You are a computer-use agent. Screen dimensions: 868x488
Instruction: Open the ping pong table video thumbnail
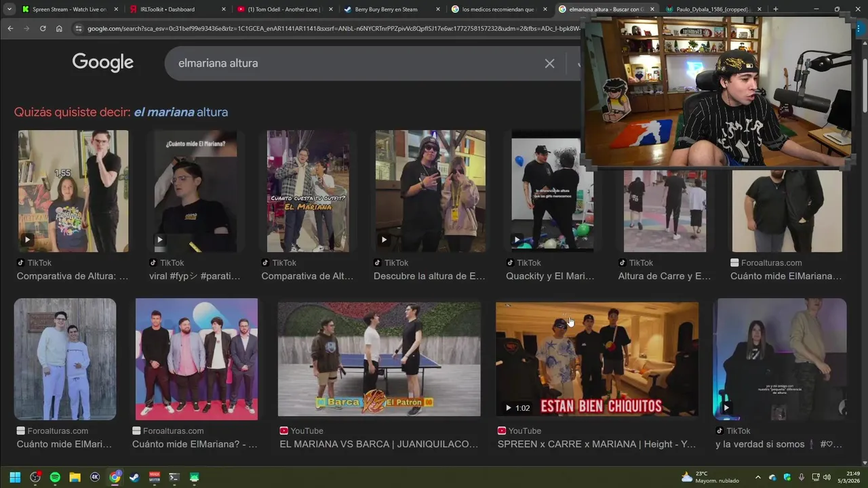click(x=379, y=359)
